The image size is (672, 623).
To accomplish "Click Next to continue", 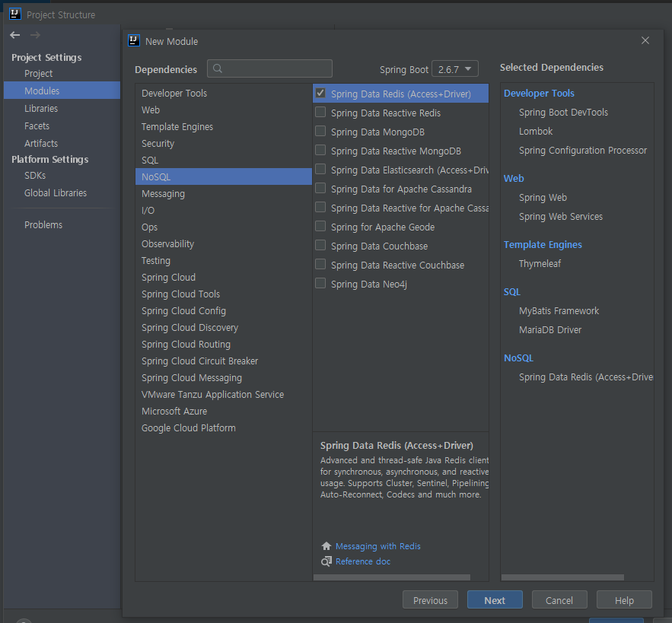I will [x=495, y=600].
